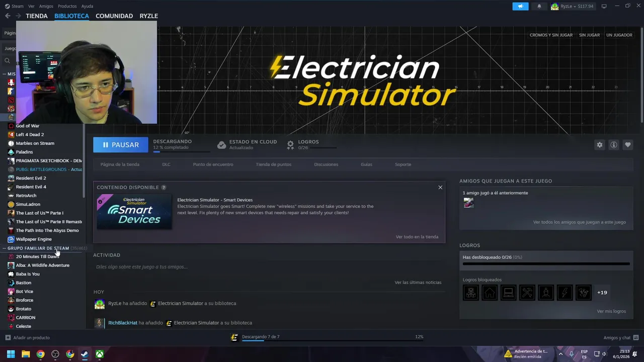Image resolution: width=644 pixels, height=362 pixels.
Task: Open the Página de la tienda link
Action: 120,164
